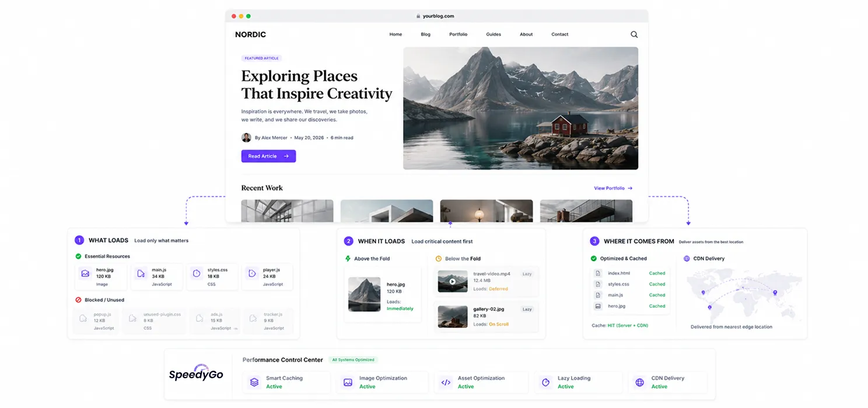Click the Cached status next to main.js
The image size is (868, 408).
[x=657, y=295]
